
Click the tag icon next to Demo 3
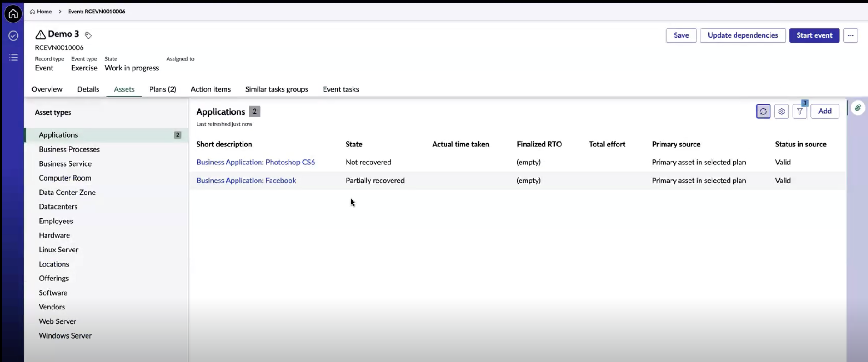88,35
